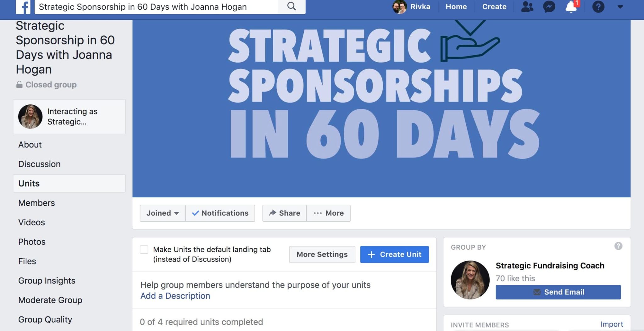Toggle the Notifications checkmark button
This screenshot has height=331, width=644.
pyautogui.click(x=220, y=213)
